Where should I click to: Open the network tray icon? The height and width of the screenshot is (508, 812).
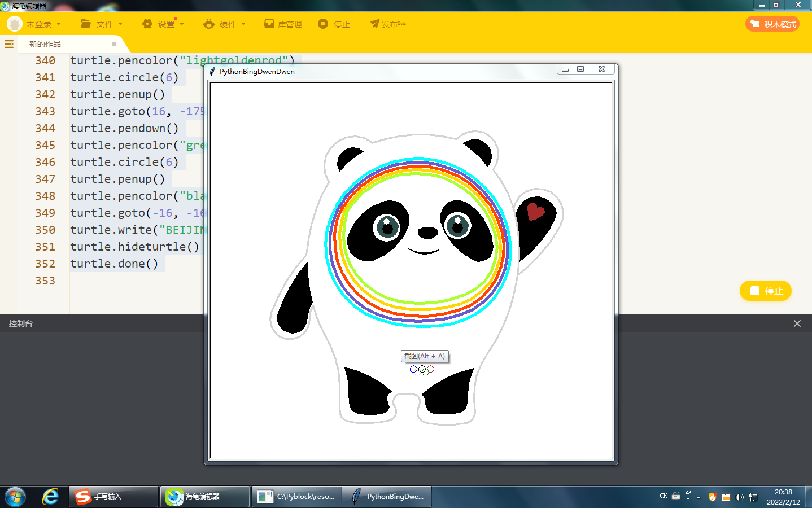753,497
